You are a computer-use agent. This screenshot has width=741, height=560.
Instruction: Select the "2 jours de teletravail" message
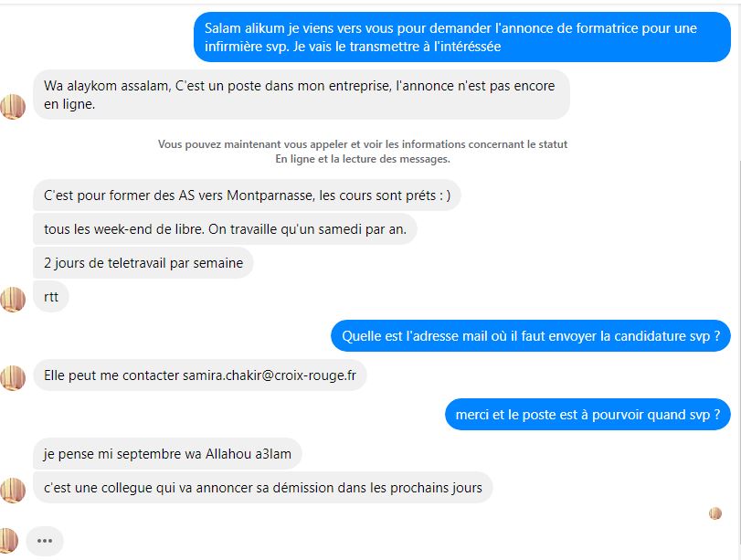click(x=143, y=263)
